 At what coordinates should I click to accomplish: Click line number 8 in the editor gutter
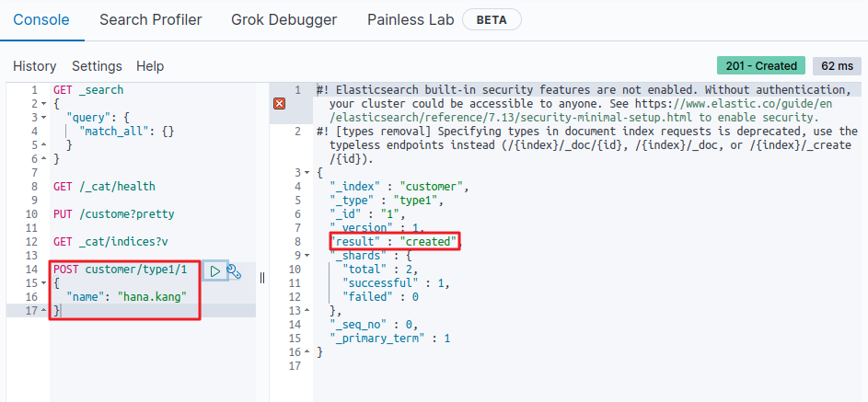click(34, 187)
